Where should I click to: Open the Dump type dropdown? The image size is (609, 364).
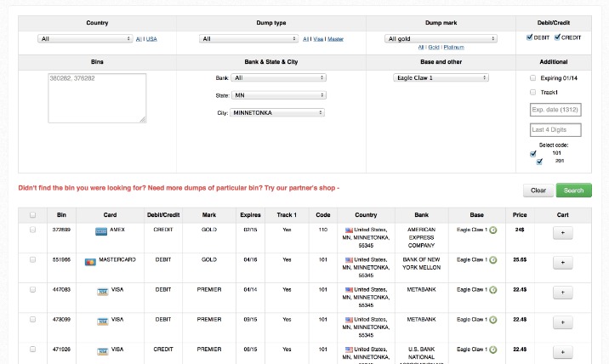[249, 39]
